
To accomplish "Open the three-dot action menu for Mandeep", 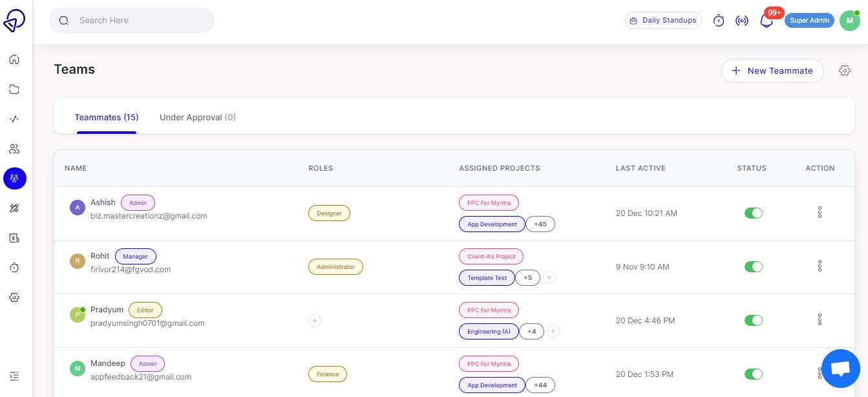I will click(820, 373).
